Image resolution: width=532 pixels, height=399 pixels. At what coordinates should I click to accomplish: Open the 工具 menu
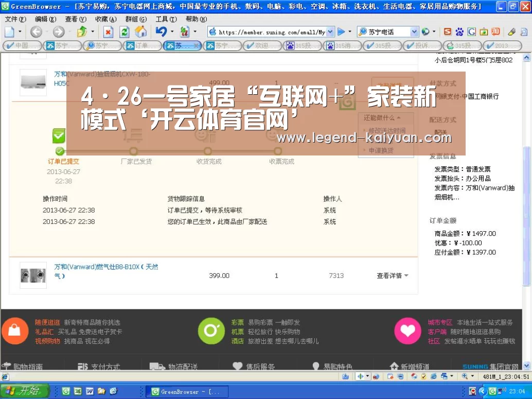click(x=166, y=19)
